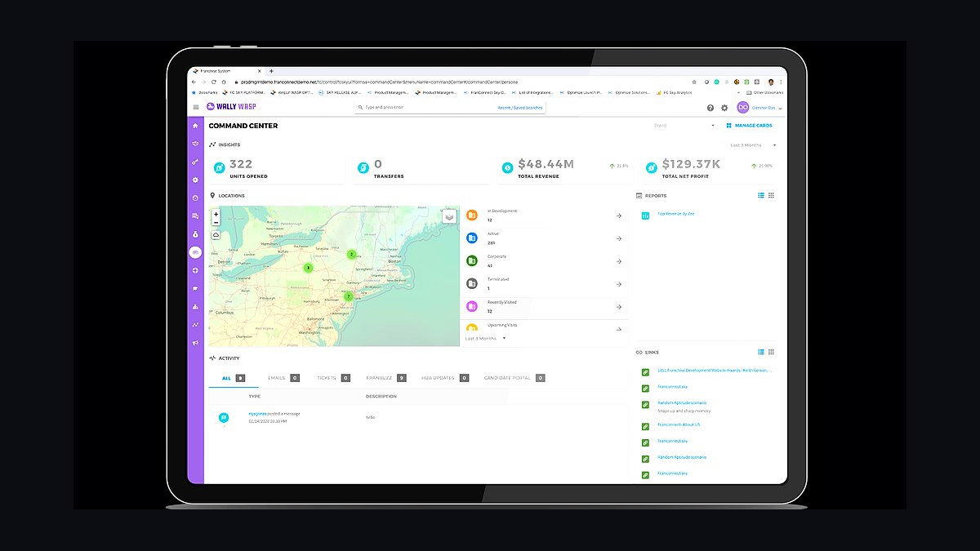
Task: Click the orange In Development folder icon
Action: 472,216
